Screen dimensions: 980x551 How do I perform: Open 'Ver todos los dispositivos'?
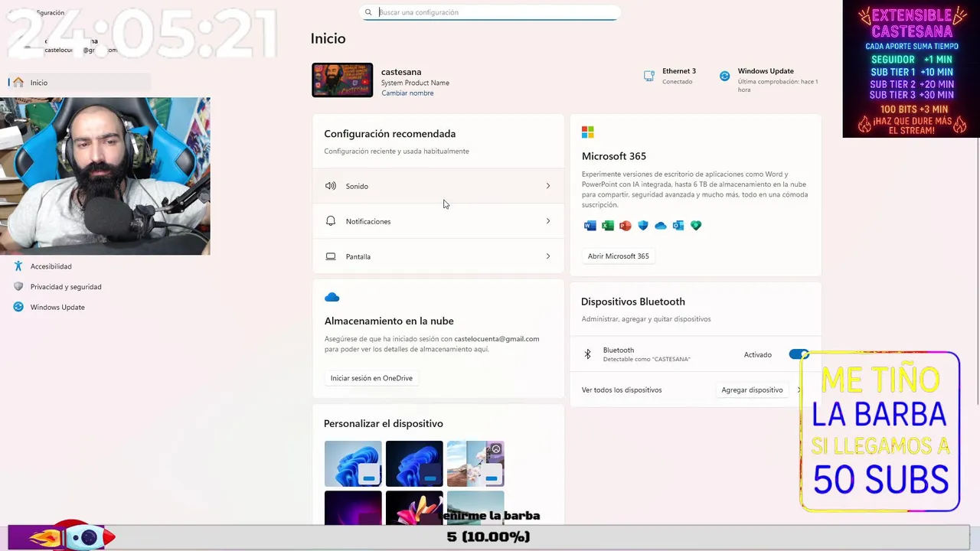pos(622,390)
